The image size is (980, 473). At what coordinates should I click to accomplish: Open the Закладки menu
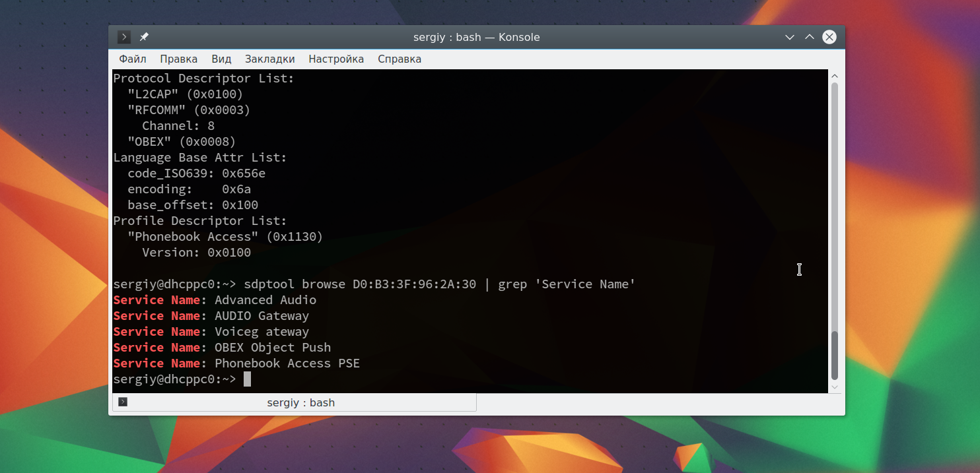pos(269,59)
